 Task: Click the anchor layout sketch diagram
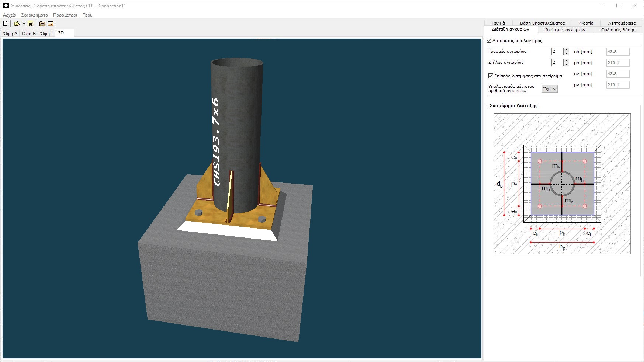coord(562,184)
